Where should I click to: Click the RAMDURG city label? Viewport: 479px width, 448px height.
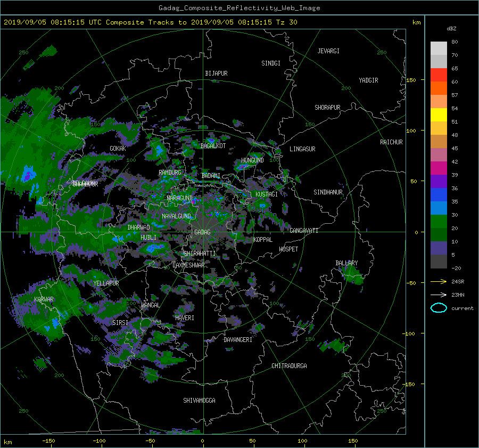170,173
